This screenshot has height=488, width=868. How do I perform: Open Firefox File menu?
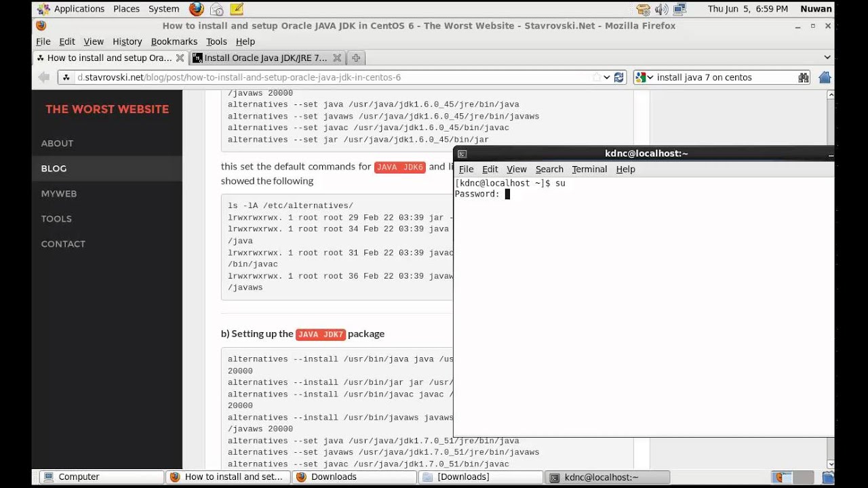tap(43, 41)
